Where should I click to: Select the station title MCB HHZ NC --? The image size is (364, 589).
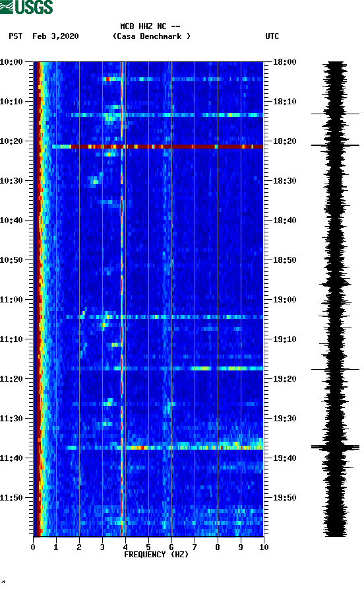click(150, 26)
